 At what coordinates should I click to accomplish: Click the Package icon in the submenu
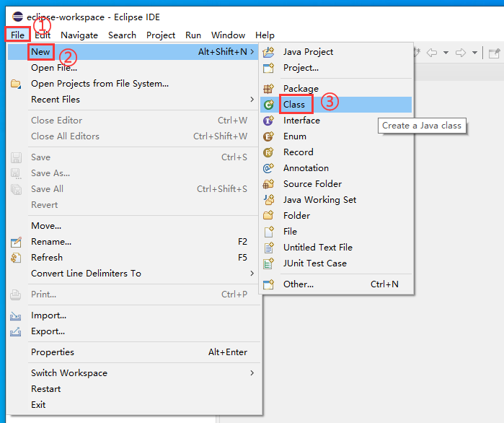click(x=269, y=89)
